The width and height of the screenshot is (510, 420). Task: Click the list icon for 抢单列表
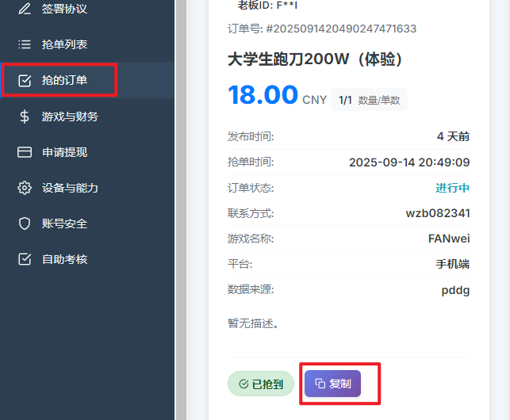(25, 44)
